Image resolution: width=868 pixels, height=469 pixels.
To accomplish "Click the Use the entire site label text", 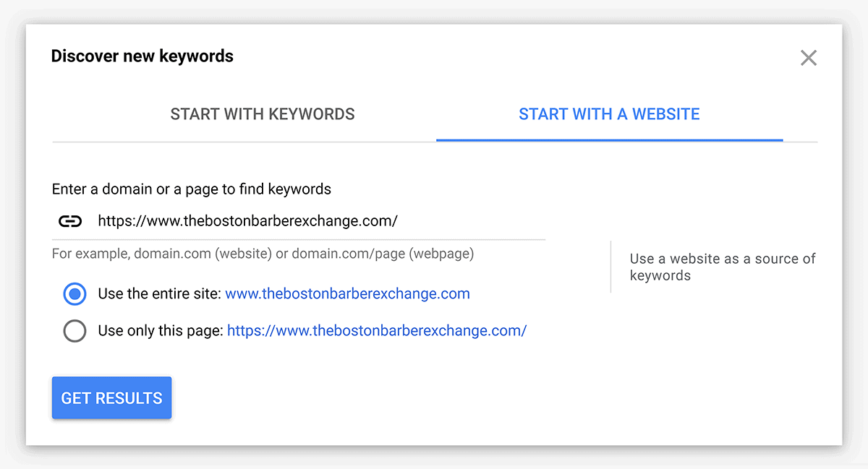I will (x=160, y=294).
